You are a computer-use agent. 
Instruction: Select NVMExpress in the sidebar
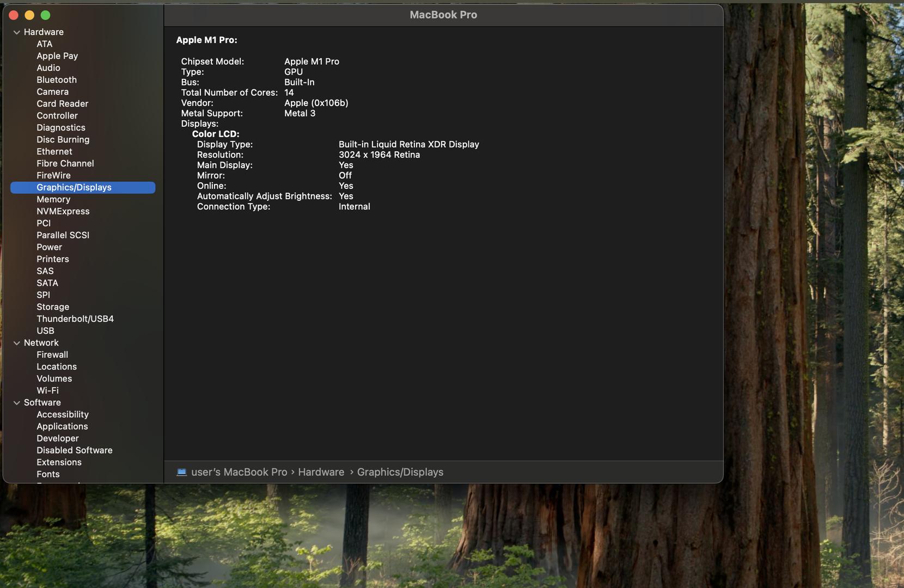(63, 212)
